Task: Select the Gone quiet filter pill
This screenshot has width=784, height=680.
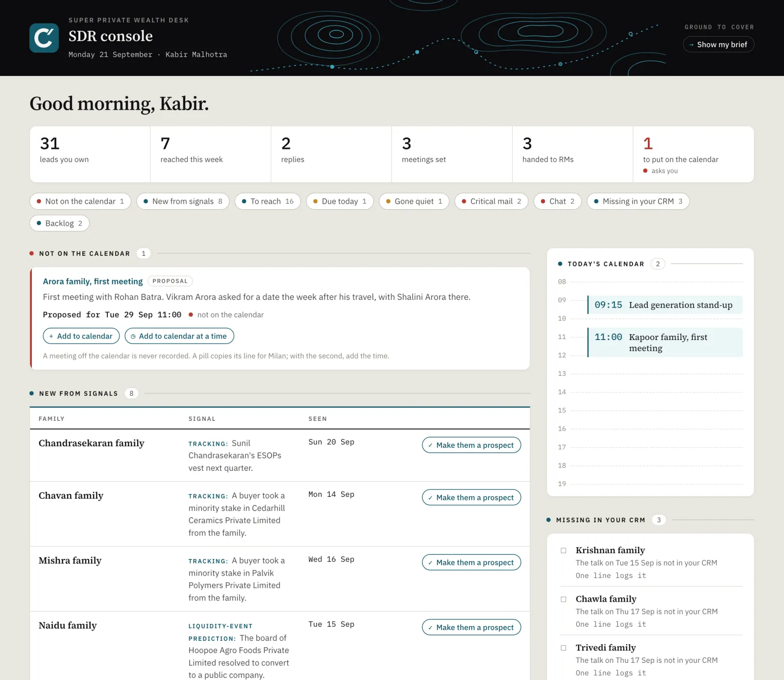Action: [x=414, y=201]
